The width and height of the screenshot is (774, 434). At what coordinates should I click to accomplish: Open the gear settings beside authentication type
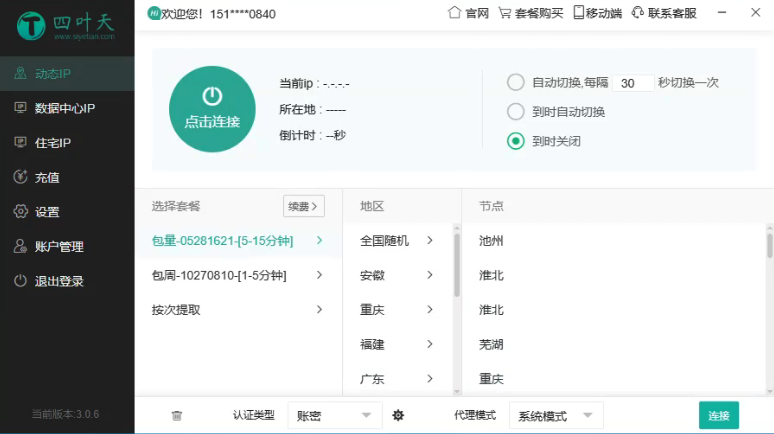tap(398, 415)
